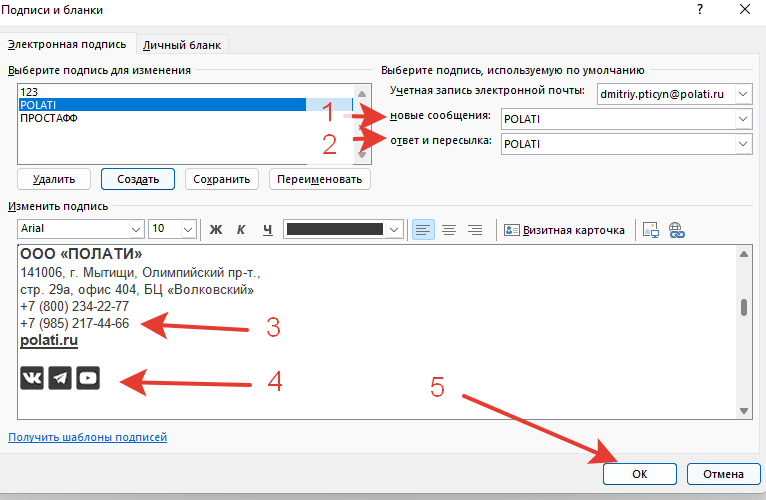Image resolution: width=766 pixels, height=500 pixels.
Task: Open the Arial font dropdown
Action: click(x=136, y=229)
